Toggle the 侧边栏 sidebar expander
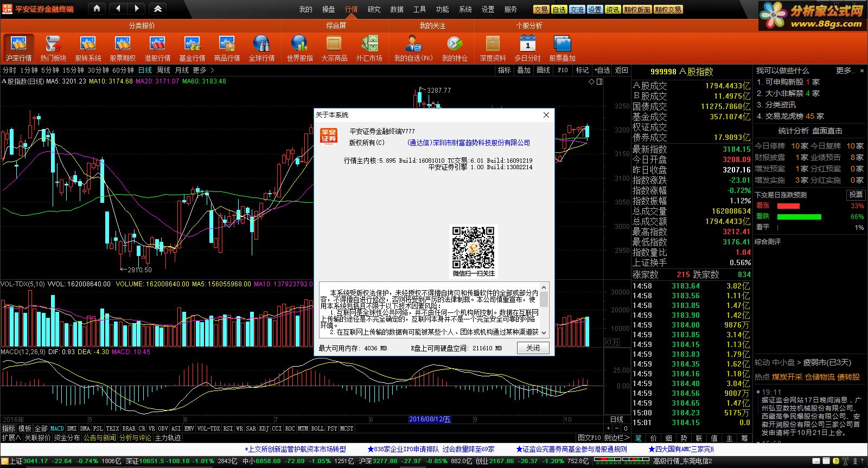Viewport: 868px width, 468px height. (x=616, y=438)
